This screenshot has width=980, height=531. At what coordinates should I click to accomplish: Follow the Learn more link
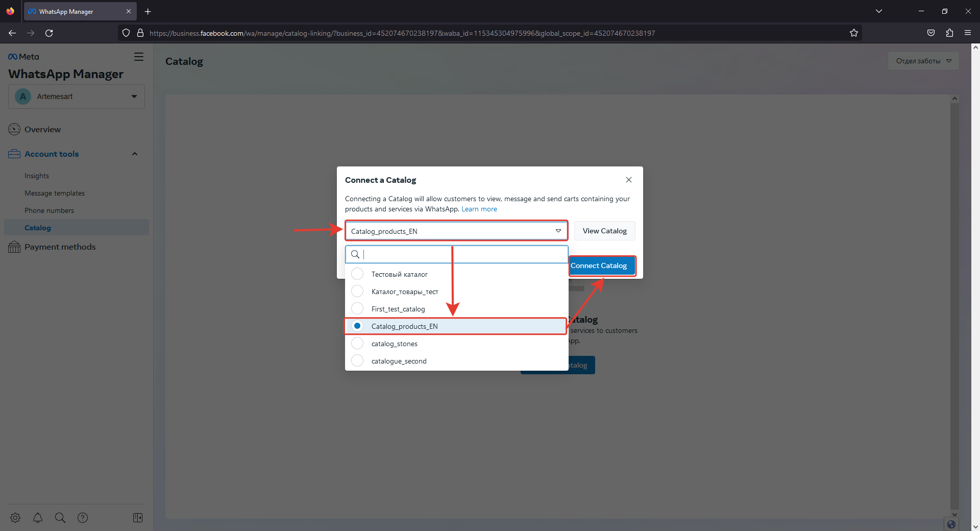click(479, 209)
